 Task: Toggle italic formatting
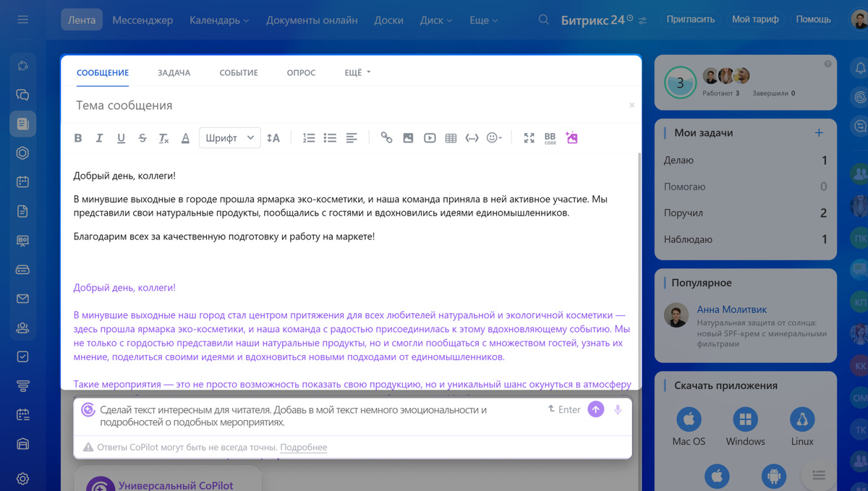99,137
